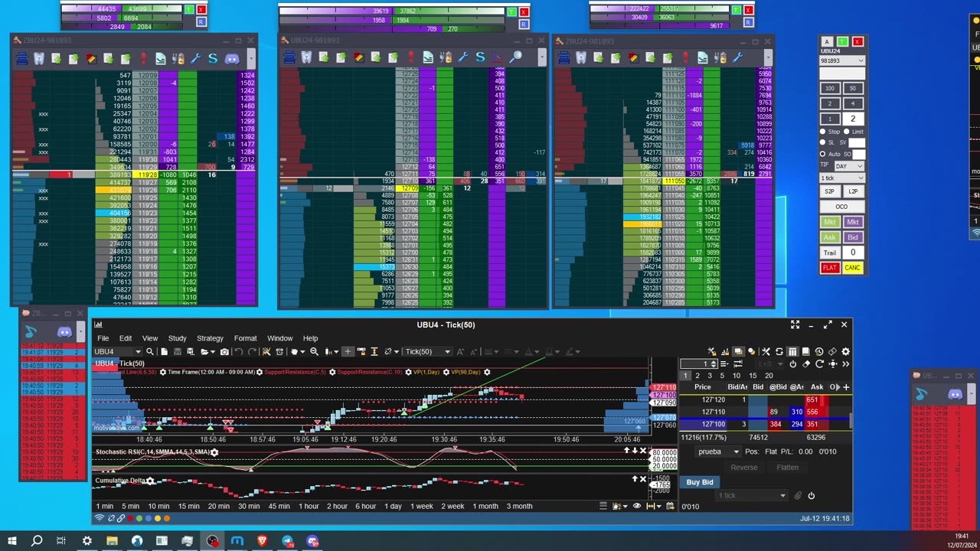The image size is (980, 551).
Task: Select the 5 min bar size
Action: (130, 506)
